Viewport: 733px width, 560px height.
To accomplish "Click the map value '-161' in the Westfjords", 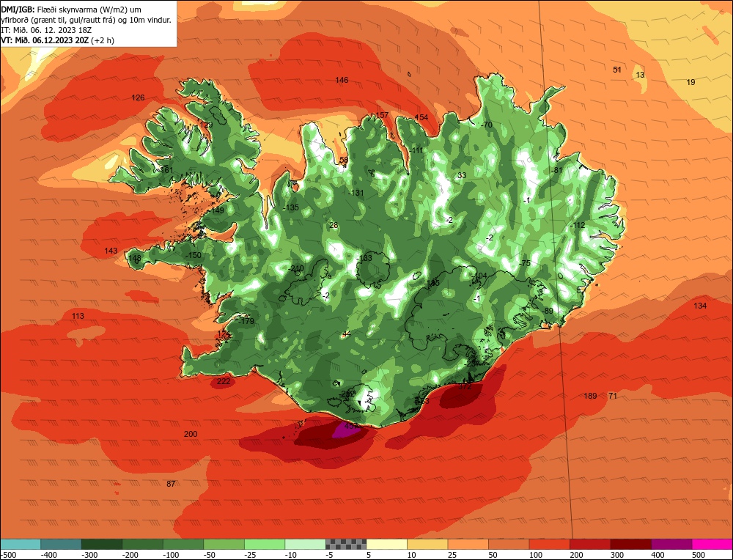I will 166,170.
